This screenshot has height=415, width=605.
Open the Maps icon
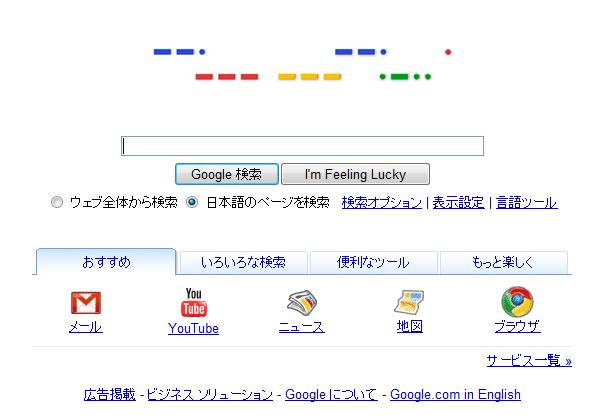coord(409,302)
